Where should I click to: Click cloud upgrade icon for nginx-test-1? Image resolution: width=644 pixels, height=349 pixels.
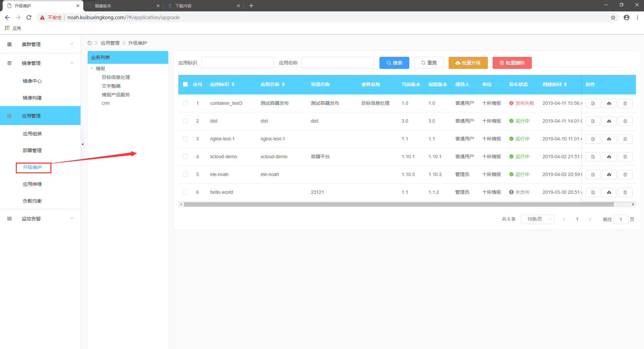click(609, 139)
